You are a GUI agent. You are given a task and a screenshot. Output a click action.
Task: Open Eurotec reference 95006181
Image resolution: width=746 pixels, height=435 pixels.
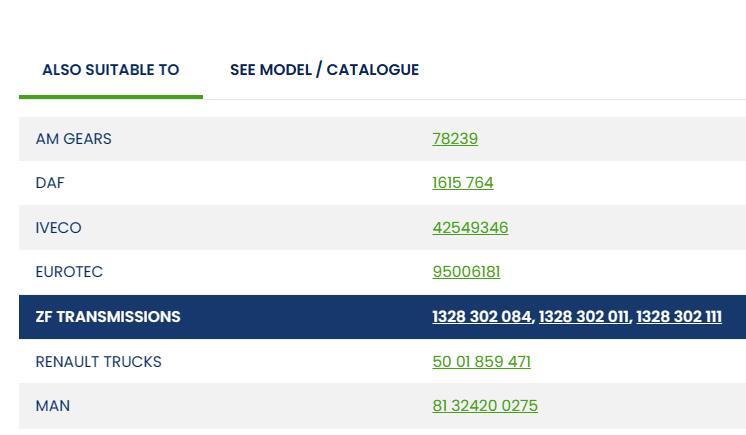coord(466,272)
